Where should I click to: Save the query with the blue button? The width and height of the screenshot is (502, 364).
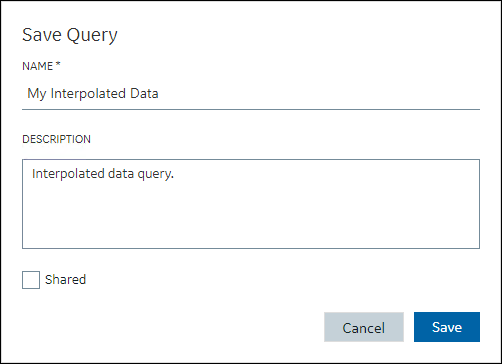[447, 327]
